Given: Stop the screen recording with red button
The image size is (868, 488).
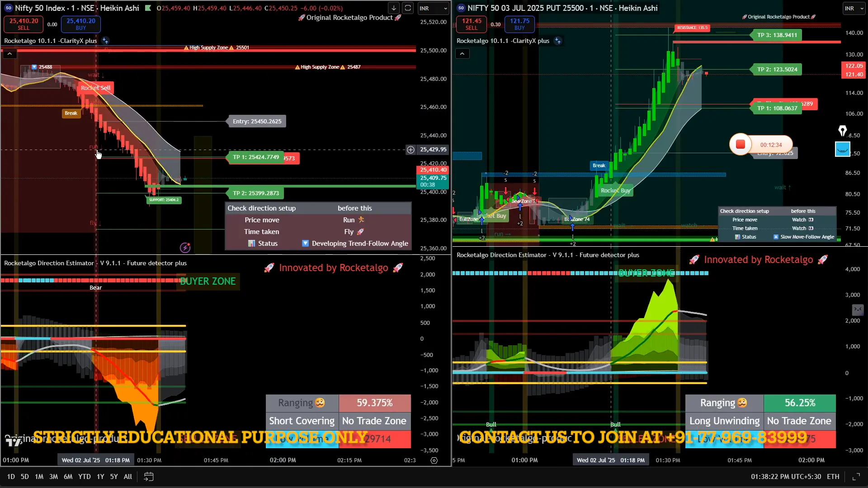Looking at the screenshot, I should [x=741, y=145].
